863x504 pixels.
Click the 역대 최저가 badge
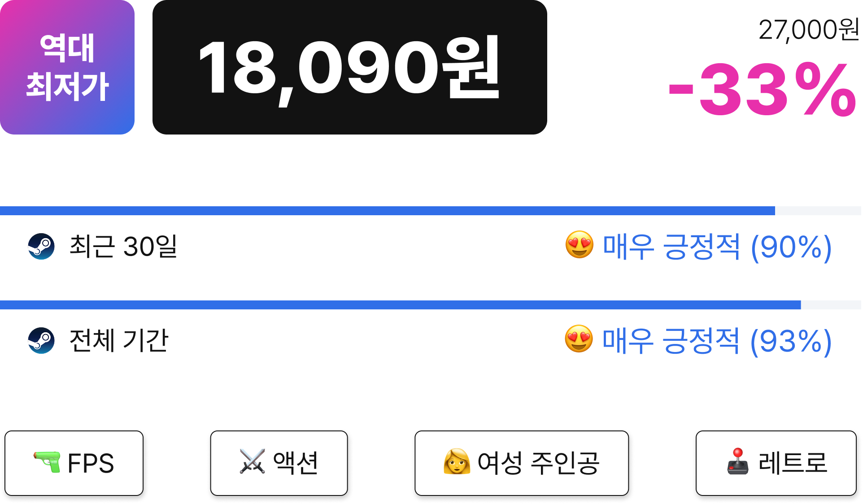(x=67, y=67)
